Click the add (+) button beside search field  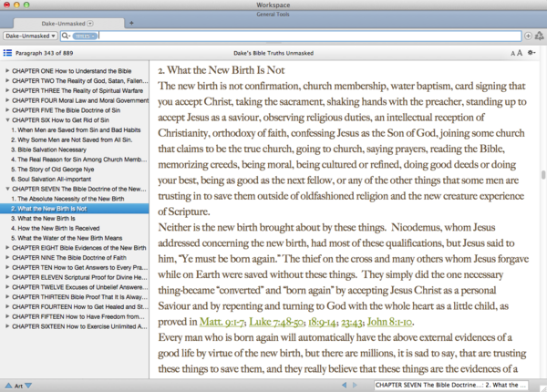[x=528, y=36]
